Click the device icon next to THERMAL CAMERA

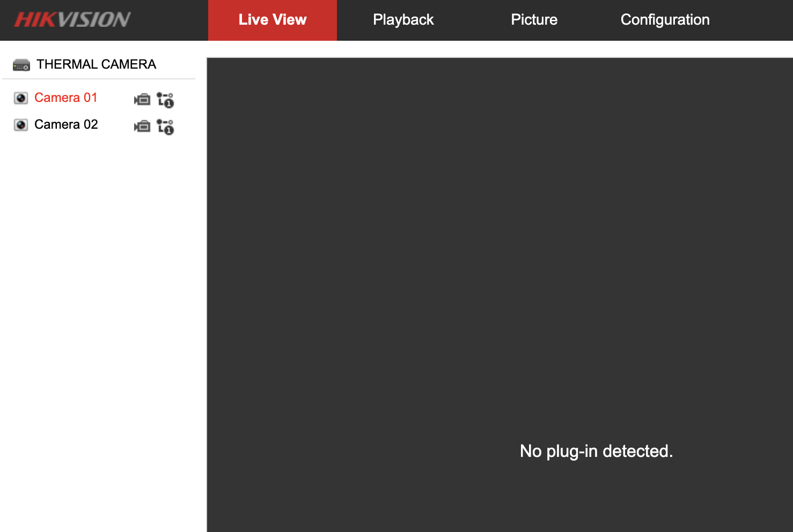[x=20, y=64]
